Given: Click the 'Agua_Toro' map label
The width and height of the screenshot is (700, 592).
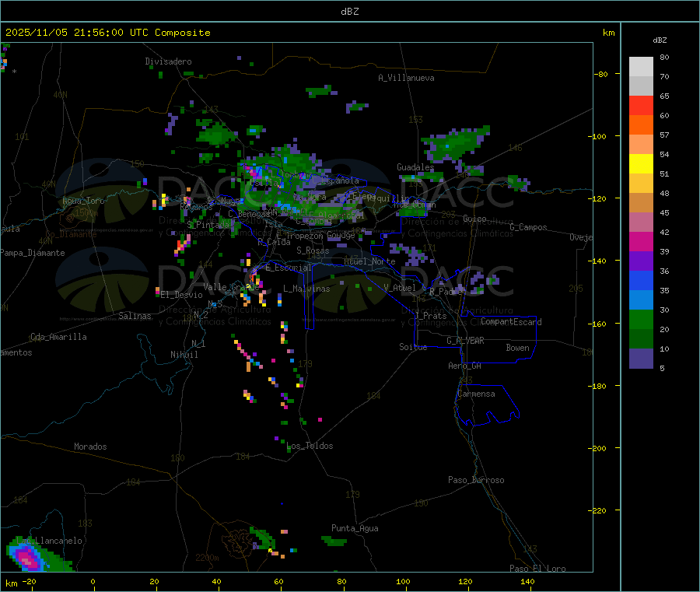Looking at the screenshot, I should coord(83,201).
